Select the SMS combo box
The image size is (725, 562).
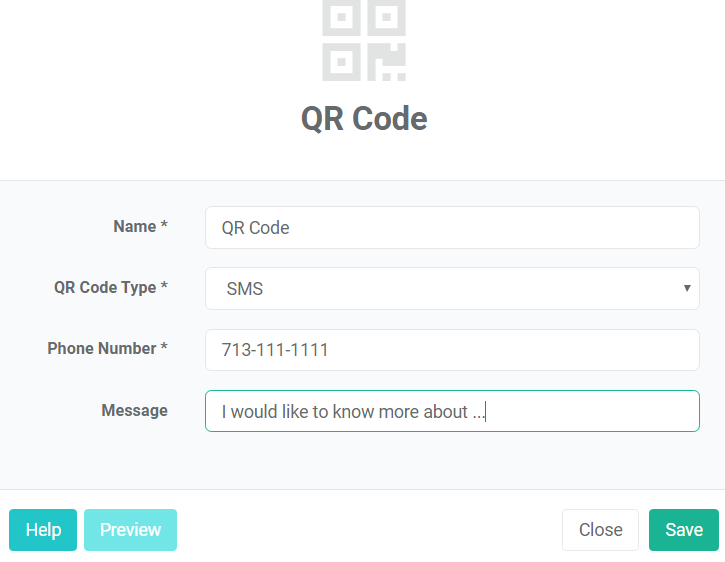tap(452, 289)
